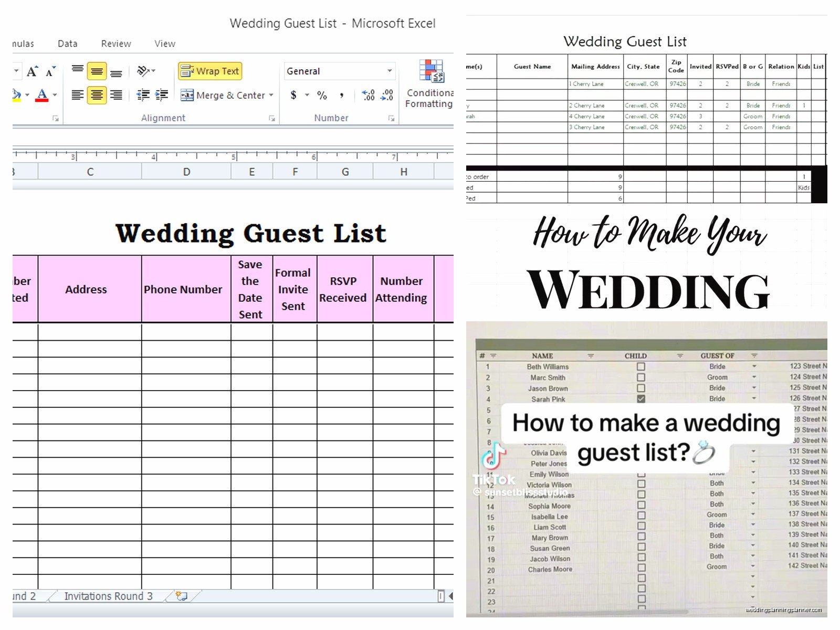
Task: Click the Increase Decimal icon
Action: tap(369, 95)
